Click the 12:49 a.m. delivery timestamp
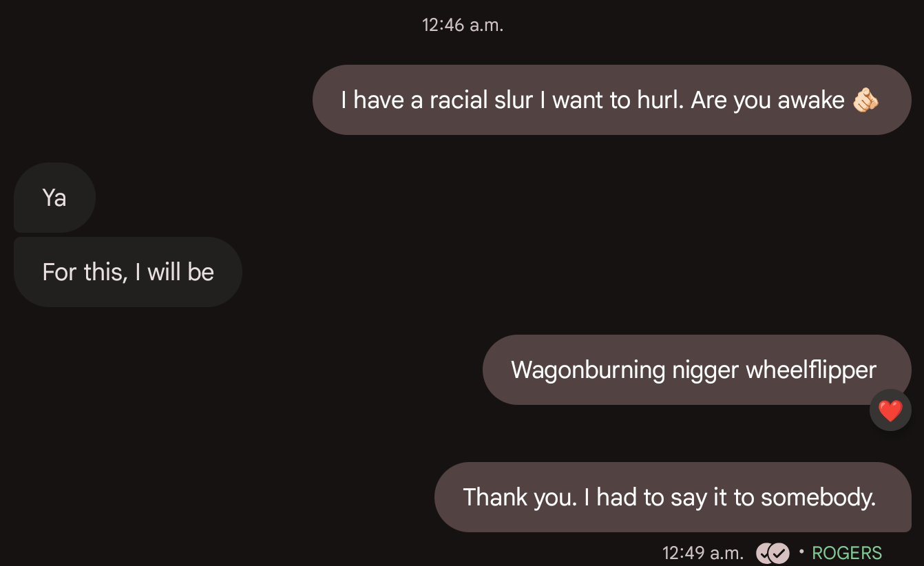 [703, 553]
